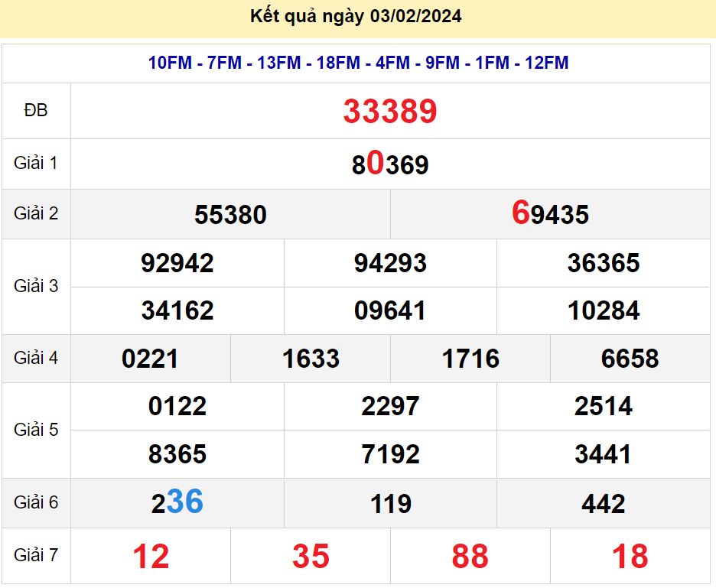Screen dimensions: 716x588
Task: Click the date header Kết quả ngày 03/02/2024
Action: pyautogui.click(x=356, y=16)
